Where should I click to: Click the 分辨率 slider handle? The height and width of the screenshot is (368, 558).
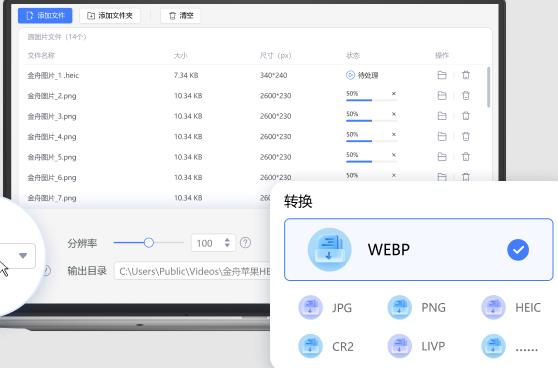[149, 243]
